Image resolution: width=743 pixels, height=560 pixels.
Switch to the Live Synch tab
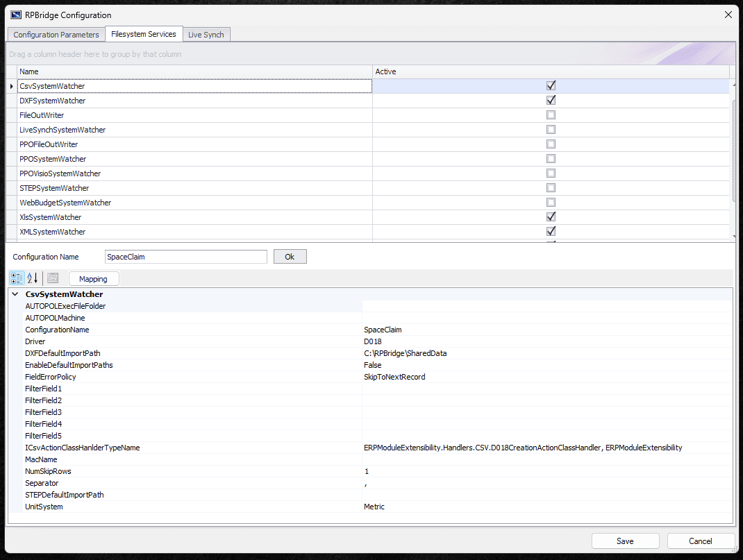tap(206, 35)
